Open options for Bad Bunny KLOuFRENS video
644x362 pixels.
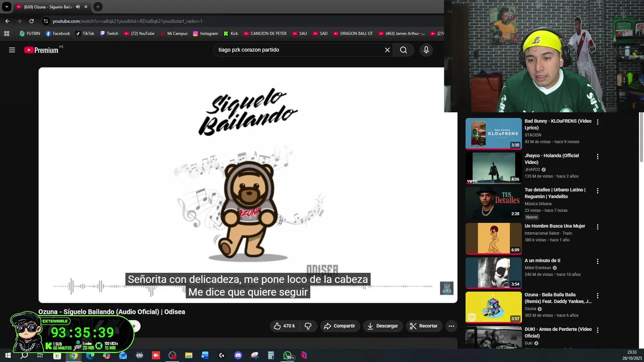tap(598, 122)
